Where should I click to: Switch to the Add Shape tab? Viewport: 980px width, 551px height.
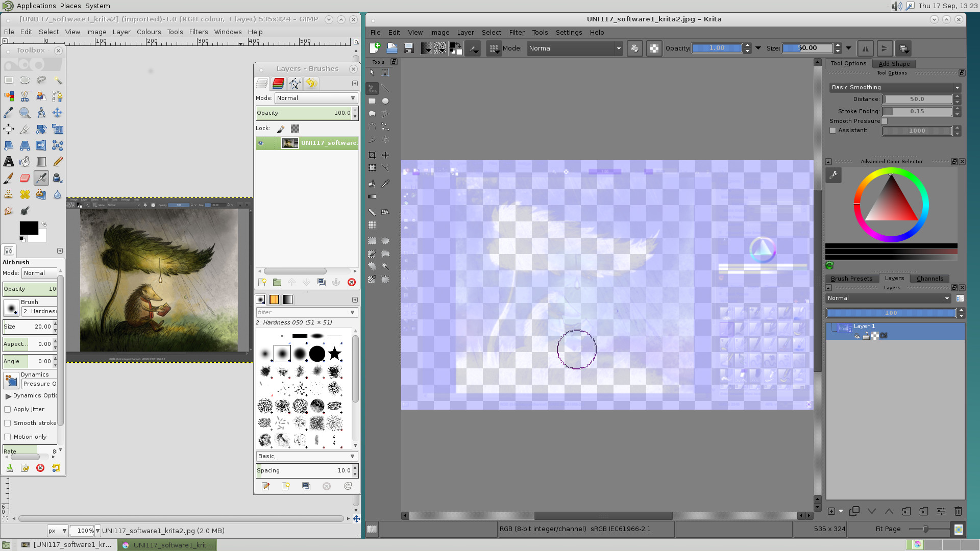tap(894, 64)
